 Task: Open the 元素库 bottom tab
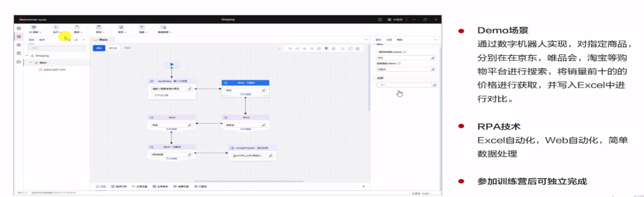point(201,187)
